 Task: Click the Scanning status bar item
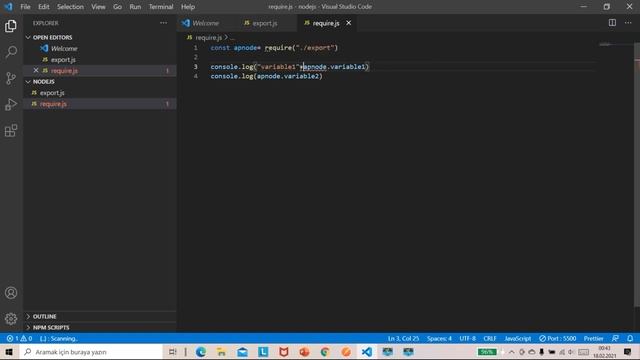click(58, 338)
